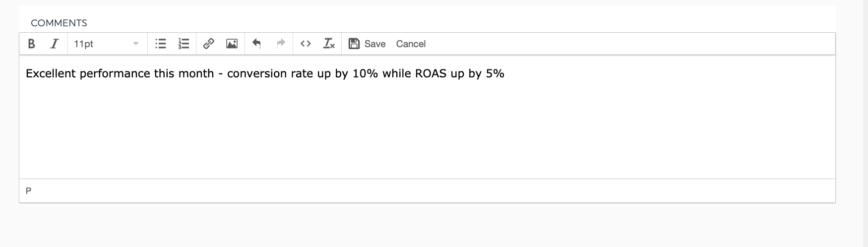Toggle italic formatting
This screenshot has width=868, height=247.
(55, 44)
